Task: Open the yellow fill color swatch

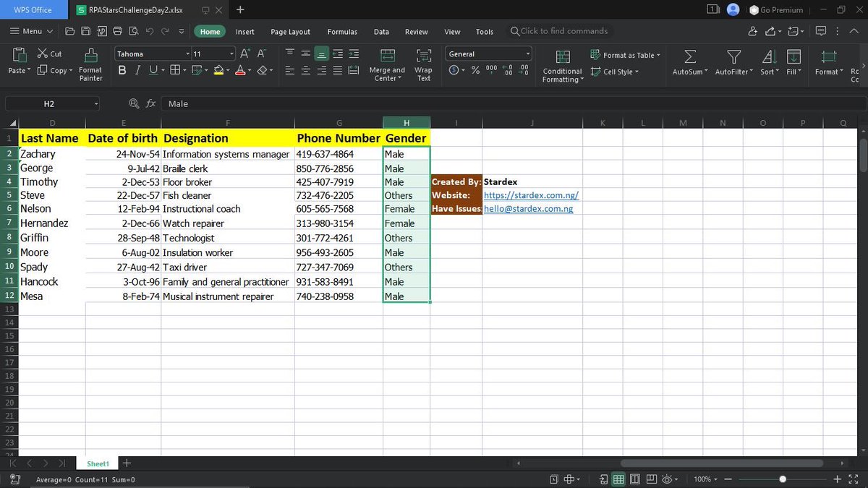Action: coord(218,70)
